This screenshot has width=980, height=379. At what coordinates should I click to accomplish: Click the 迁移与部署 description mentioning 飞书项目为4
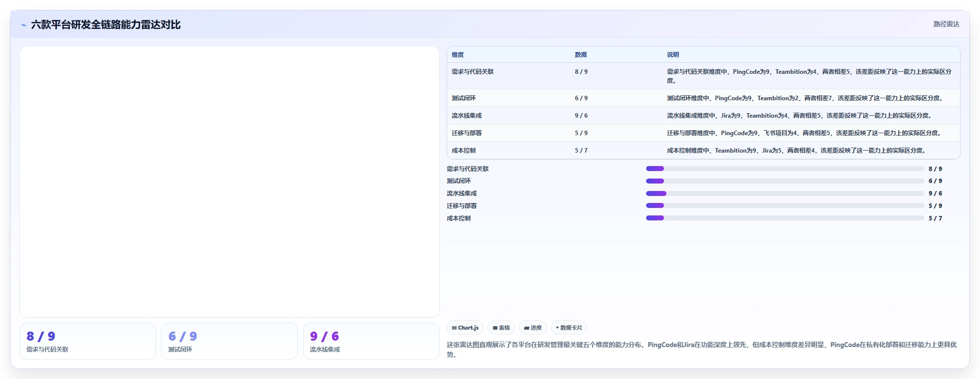tap(805, 133)
